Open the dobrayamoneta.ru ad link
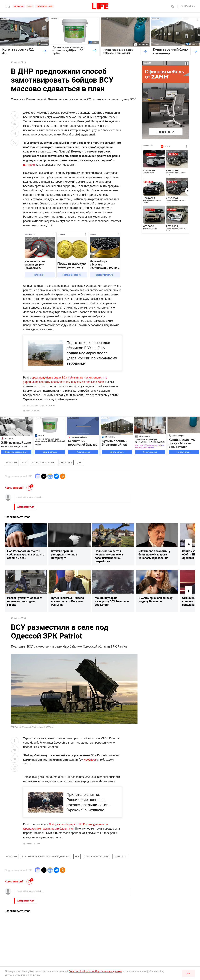Image resolution: width=200 pixels, height=980 pixels. (x=72, y=275)
